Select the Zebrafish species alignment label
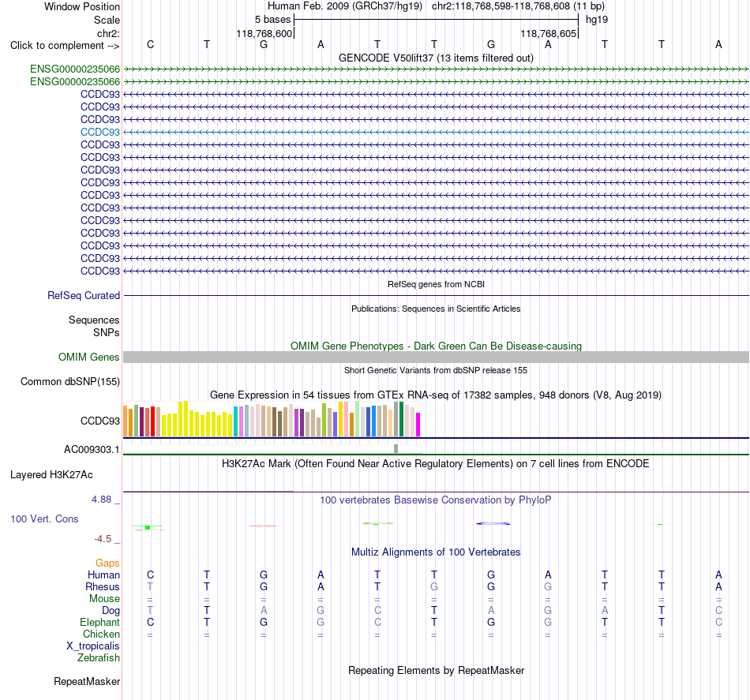This screenshot has width=750, height=700. point(99,658)
